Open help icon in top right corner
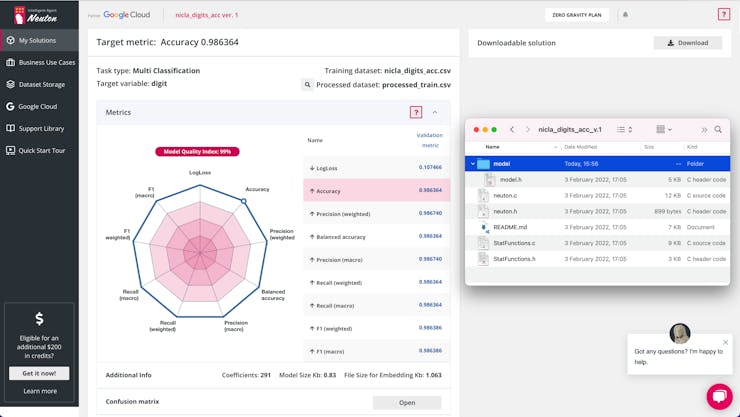Screen dimensions: 740x417 point(724,14)
